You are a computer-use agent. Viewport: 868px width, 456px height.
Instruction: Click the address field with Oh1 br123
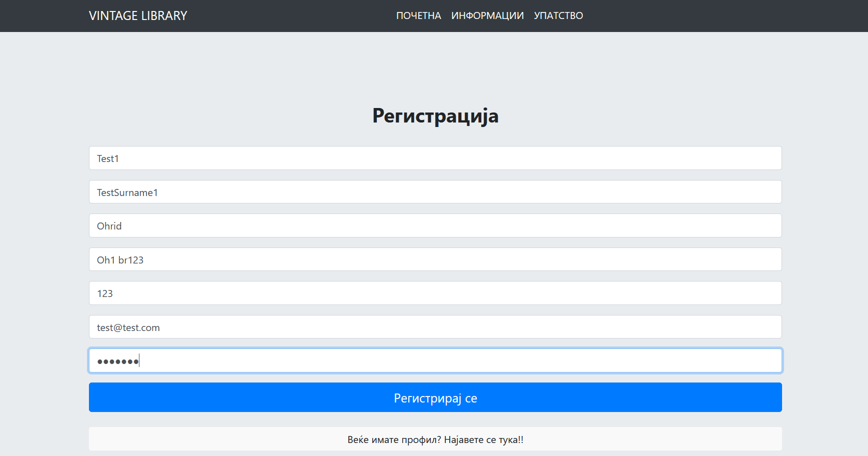tap(435, 259)
